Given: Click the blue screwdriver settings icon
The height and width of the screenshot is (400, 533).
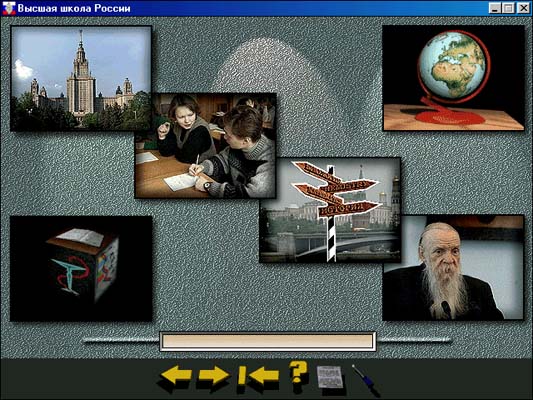Looking at the screenshot, I should [365, 379].
